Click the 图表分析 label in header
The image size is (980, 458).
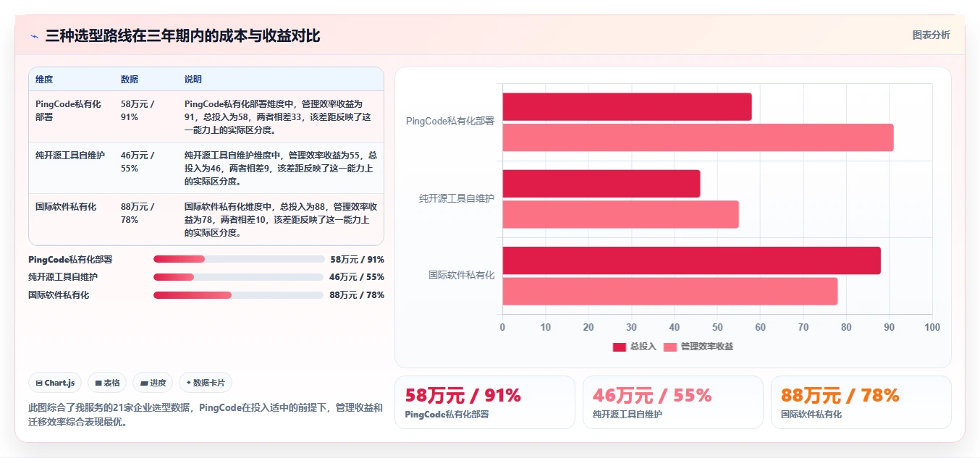pyautogui.click(x=931, y=35)
